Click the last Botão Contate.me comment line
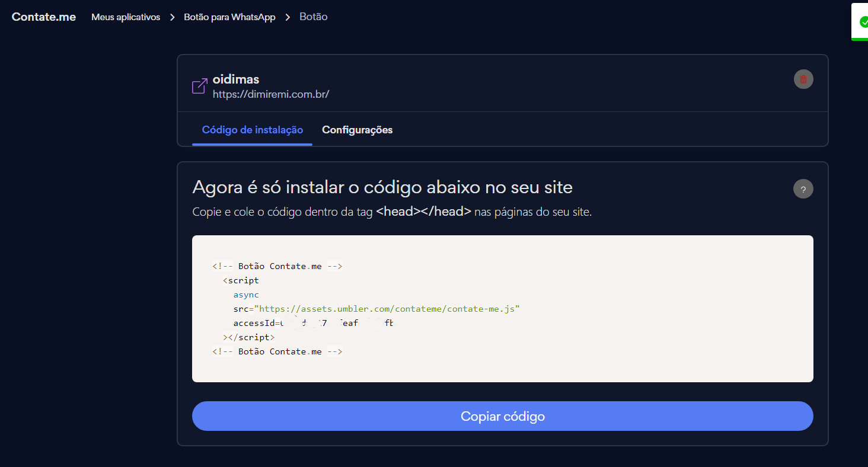 [277, 351]
